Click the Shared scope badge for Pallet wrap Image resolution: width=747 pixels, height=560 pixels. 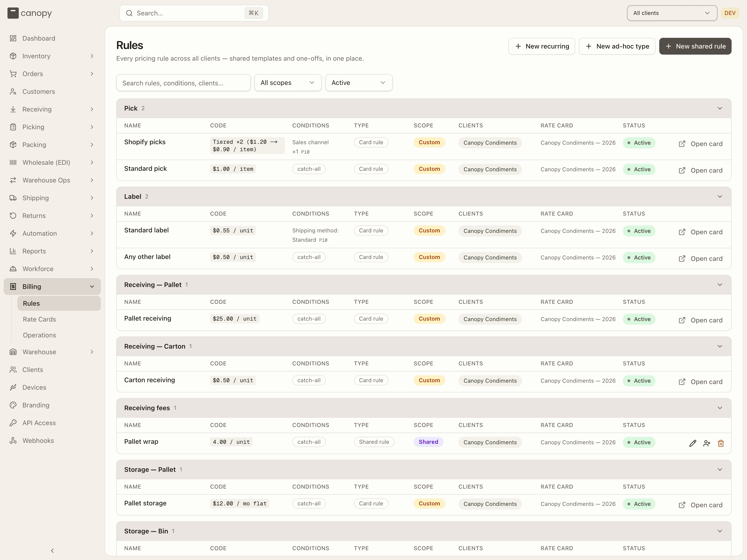(429, 442)
